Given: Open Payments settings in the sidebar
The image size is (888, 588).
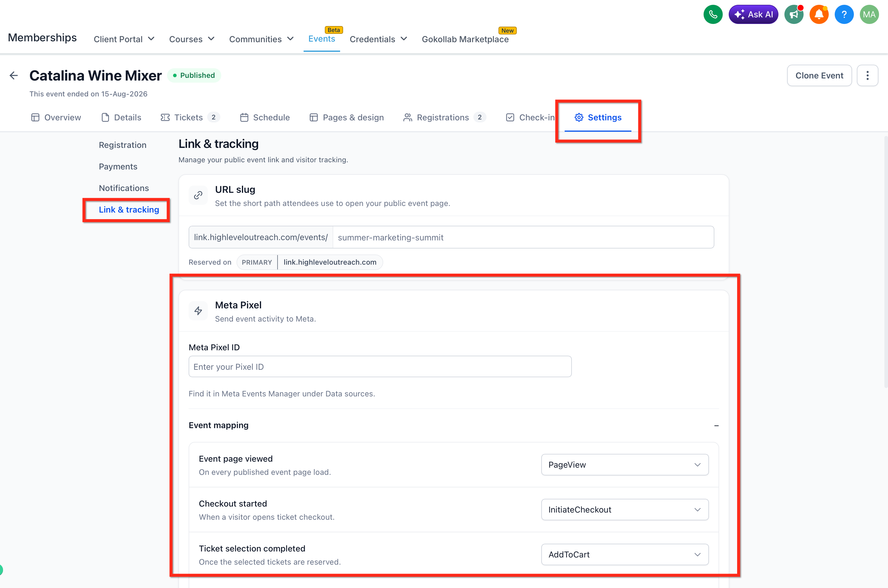Looking at the screenshot, I should click(118, 166).
